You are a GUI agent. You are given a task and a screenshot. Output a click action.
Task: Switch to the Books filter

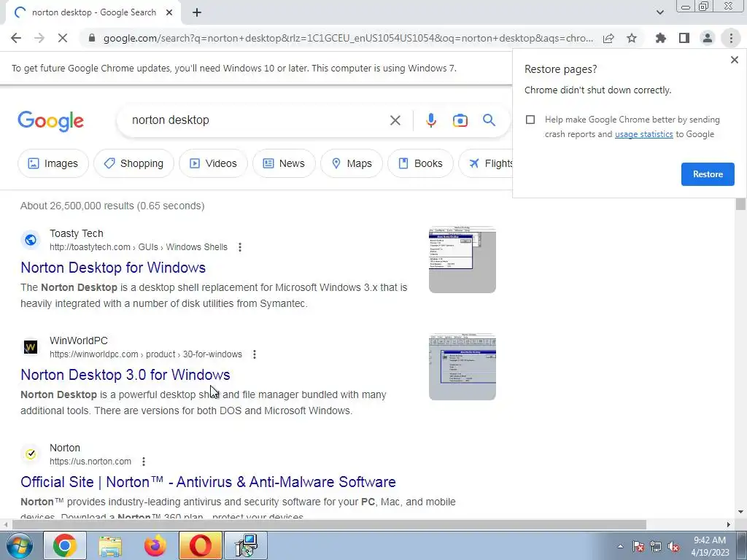click(x=420, y=163)
